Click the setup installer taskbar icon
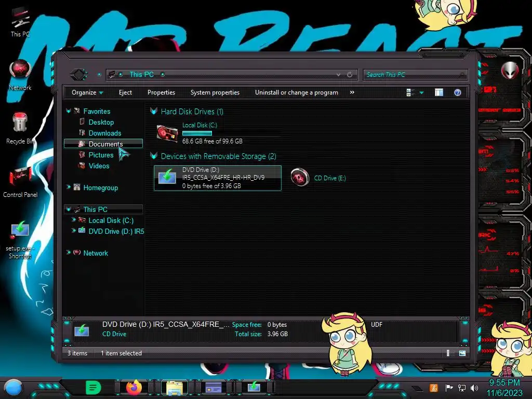 254,387
